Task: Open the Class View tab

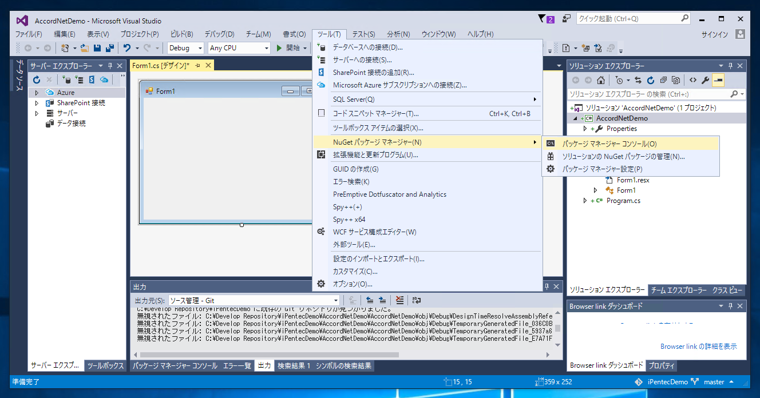Action: point(727,290)
